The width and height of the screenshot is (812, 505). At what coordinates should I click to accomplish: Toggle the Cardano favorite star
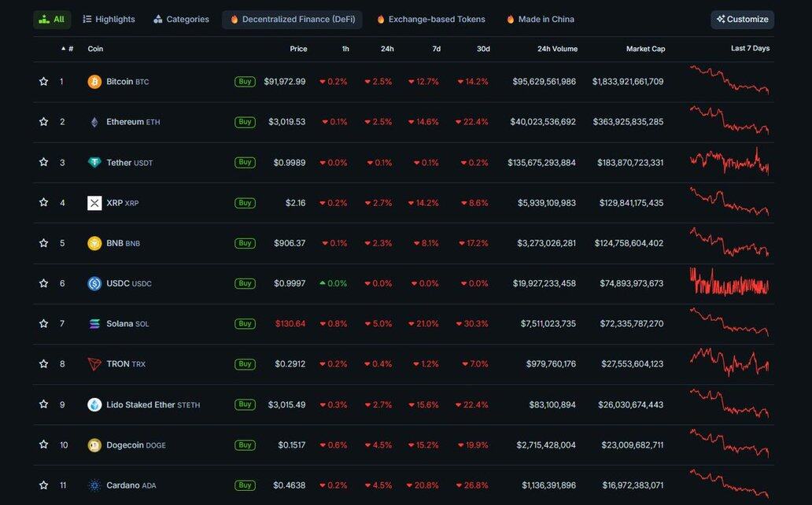point(44,485)
